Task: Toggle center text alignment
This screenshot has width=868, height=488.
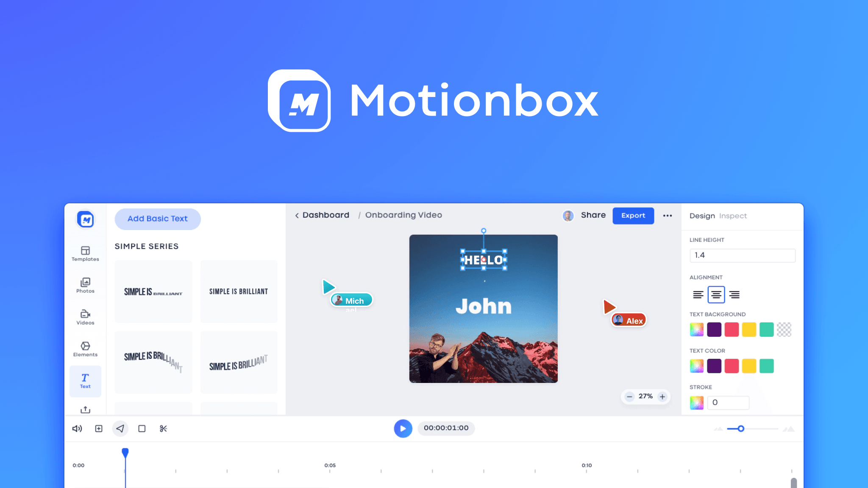Action: click(x=715, y=294)
